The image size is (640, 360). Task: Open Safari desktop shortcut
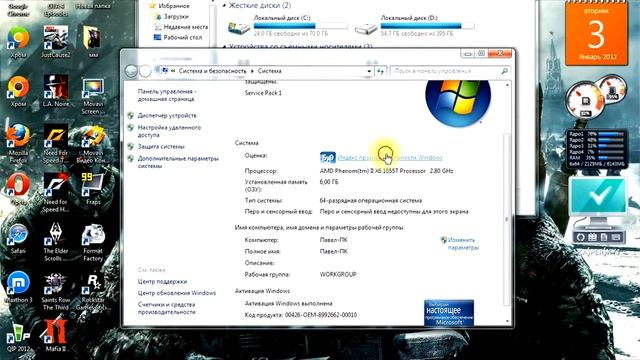click(x=18, y=238)
